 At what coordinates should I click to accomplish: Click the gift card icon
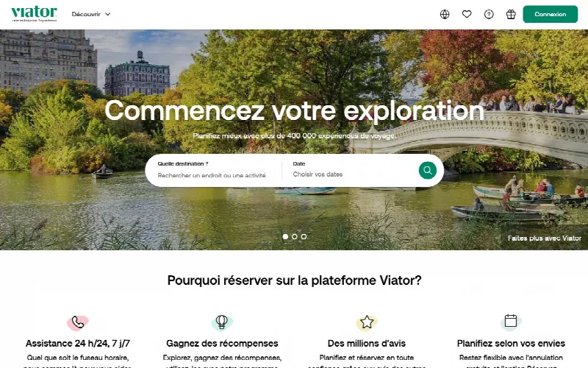click(511, 14)
